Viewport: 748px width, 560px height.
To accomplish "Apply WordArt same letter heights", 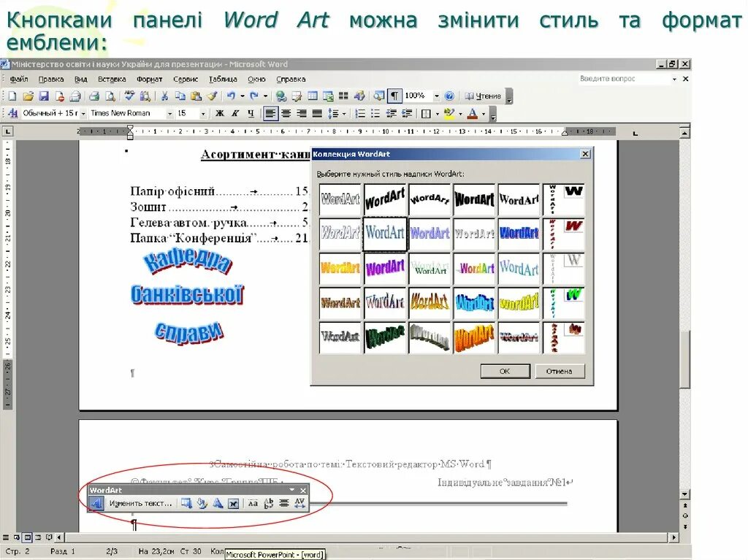I will 253,503.
